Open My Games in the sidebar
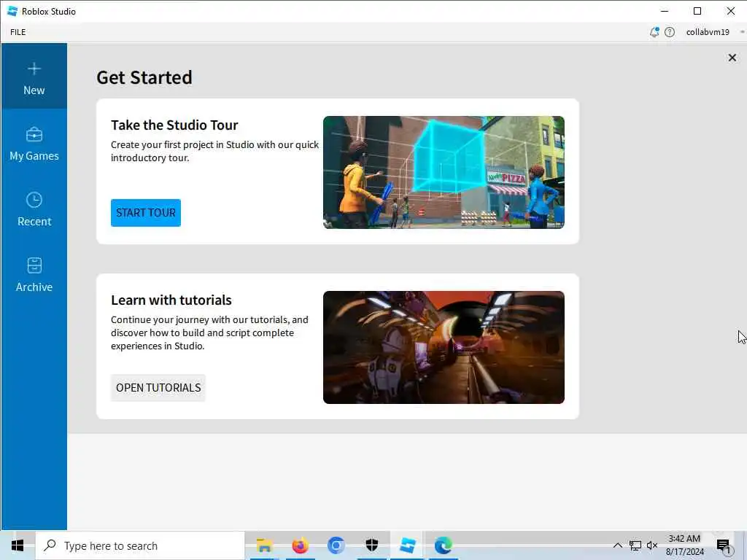This screenshot has height=560, width=747. click(34, 144)
